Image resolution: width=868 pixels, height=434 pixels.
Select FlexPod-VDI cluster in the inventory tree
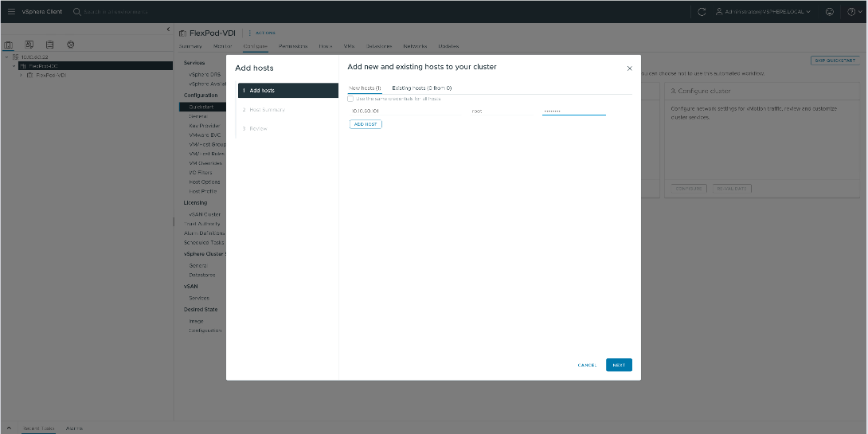point(51,75)
